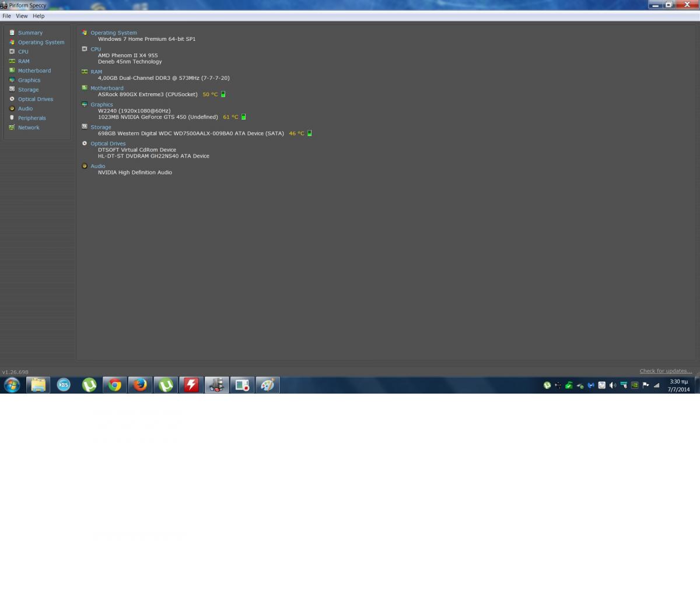700x593 pixels.
Task: Click the Operating System heading link in summary
Action: [x=114, y=33]
